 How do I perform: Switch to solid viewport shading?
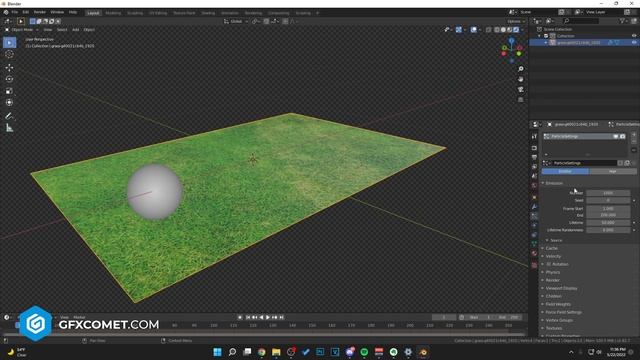503,30
